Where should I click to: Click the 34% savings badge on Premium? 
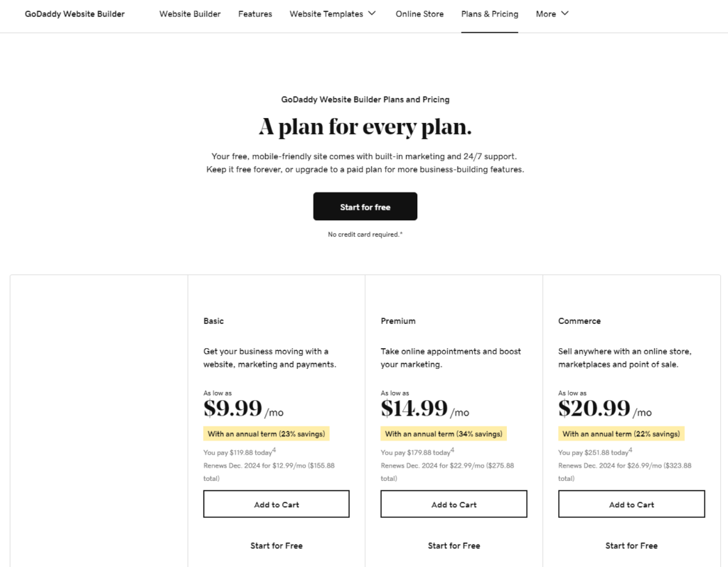click(x=443, y=433)
